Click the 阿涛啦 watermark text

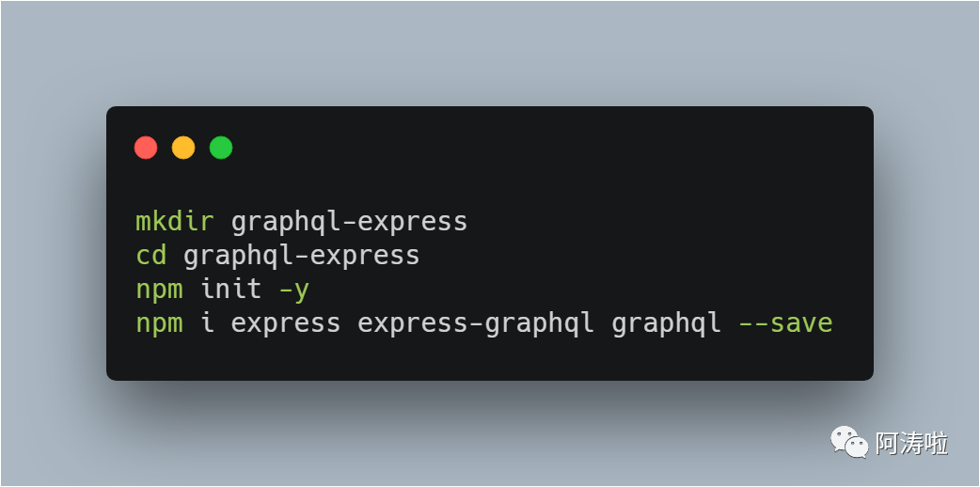pos(911,443)
